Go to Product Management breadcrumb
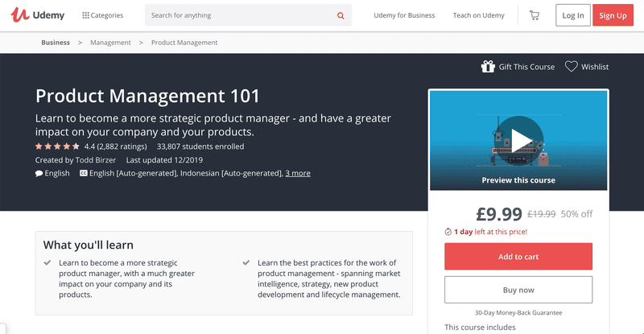The image size is (644, 334). coord(184,43)
